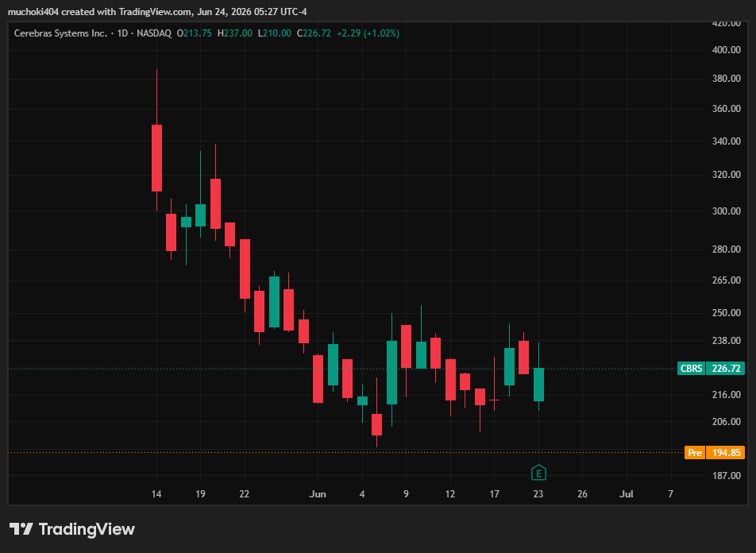This screenshot has width=756, height=553.
Task: Click the Jun label on time axis
Action: coord(318,493)
